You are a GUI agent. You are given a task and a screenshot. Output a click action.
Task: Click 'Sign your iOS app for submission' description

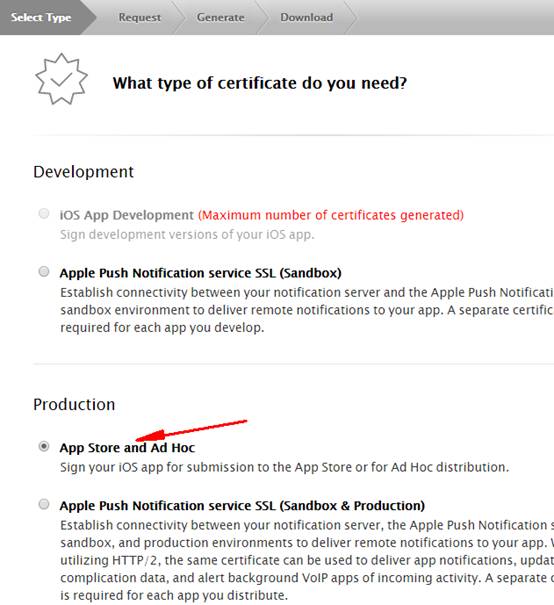(x=285, y=467)
